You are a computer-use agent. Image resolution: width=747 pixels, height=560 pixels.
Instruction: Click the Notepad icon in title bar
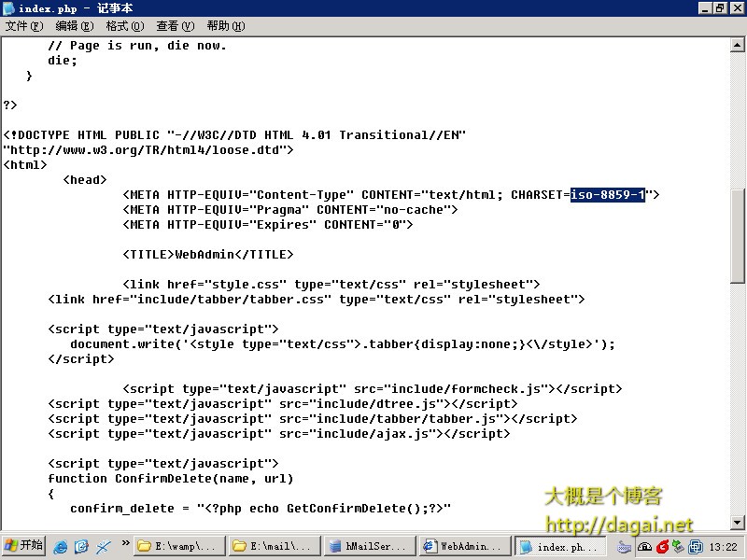click(8, 8)
